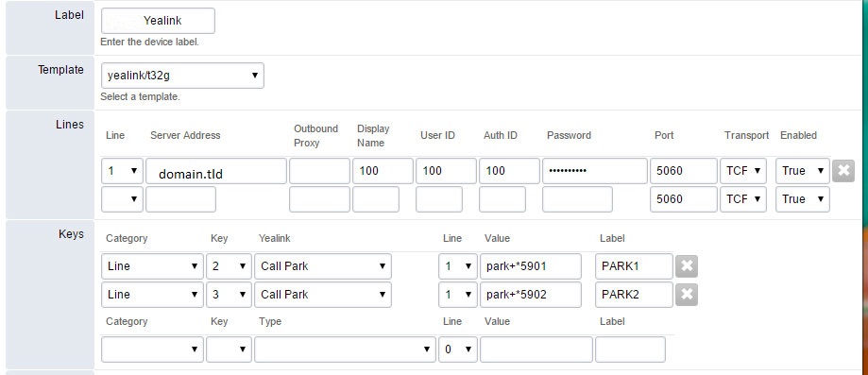The image size is (868, 375).
Task: Click Display Name field showing 100
Action: [x=383, y=171]
